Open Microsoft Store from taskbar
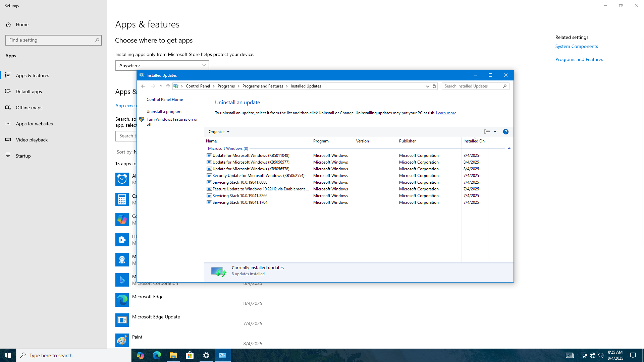 pyautogui.click(x=190, y=355)
